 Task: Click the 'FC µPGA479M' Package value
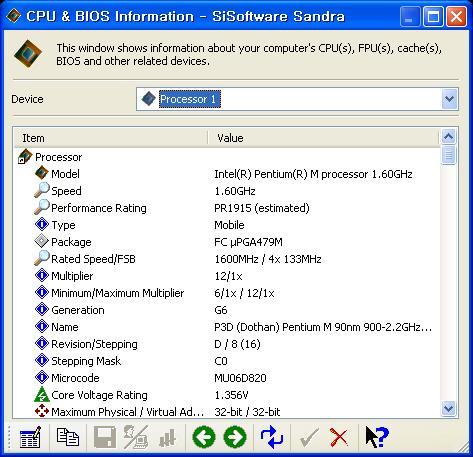(x=248, y=242)
